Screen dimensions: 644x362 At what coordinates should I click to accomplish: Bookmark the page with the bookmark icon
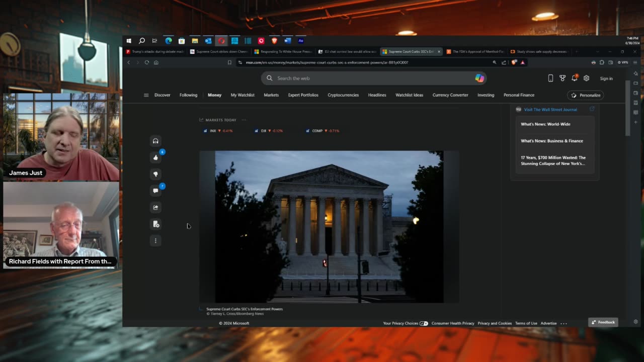pos(229,62)
